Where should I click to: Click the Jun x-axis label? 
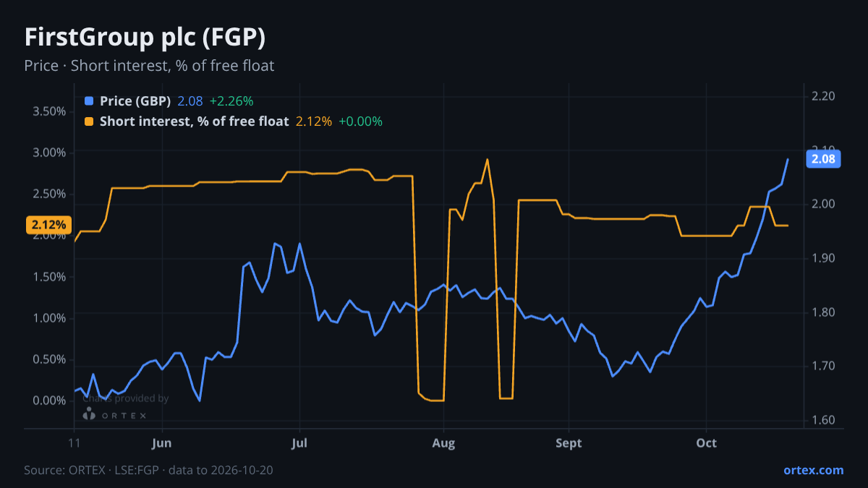tap(162, 442)
